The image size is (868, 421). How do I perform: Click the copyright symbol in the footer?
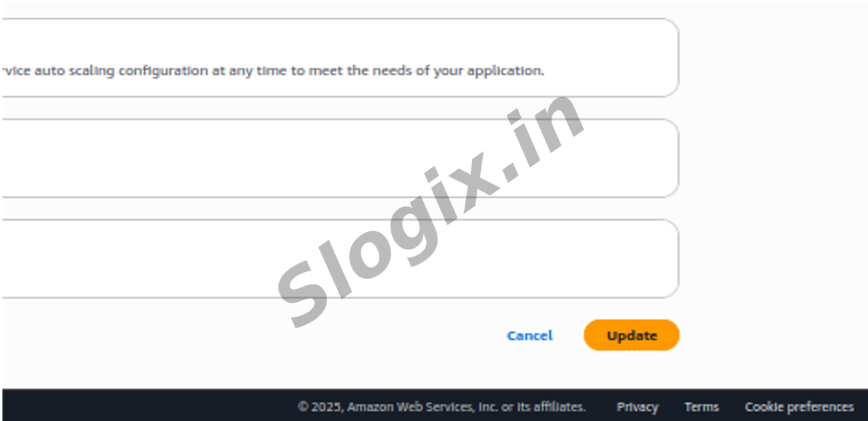tap(303, 407)
